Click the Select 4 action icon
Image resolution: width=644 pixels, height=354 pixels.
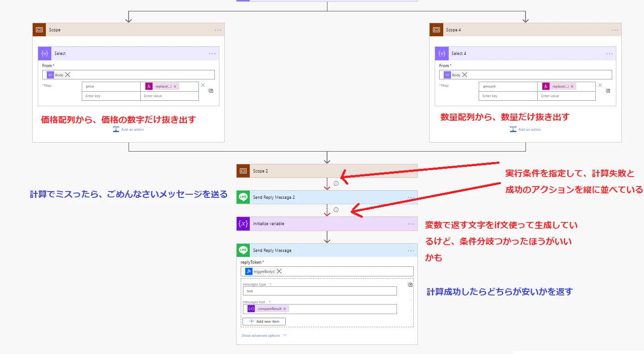(442, 54)
